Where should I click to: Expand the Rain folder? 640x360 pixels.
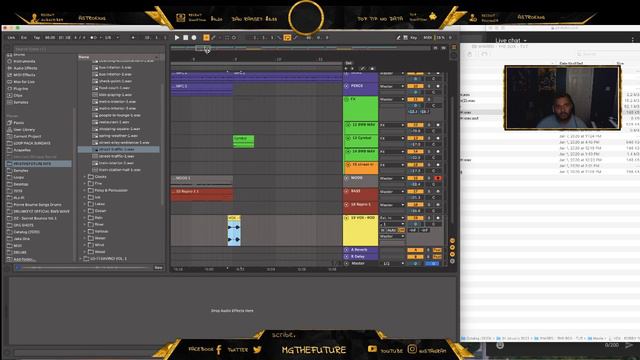point(84,218)
